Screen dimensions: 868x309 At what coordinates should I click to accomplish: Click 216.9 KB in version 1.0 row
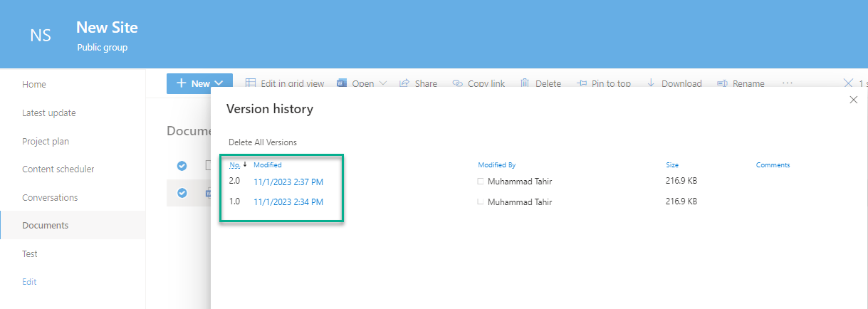[681, 201]
